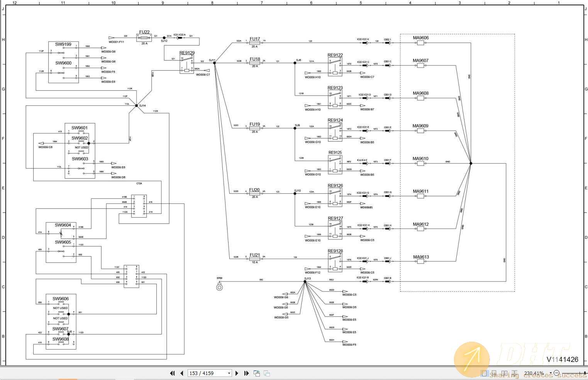Click the EP09 ground point symbol

point(219,286)
